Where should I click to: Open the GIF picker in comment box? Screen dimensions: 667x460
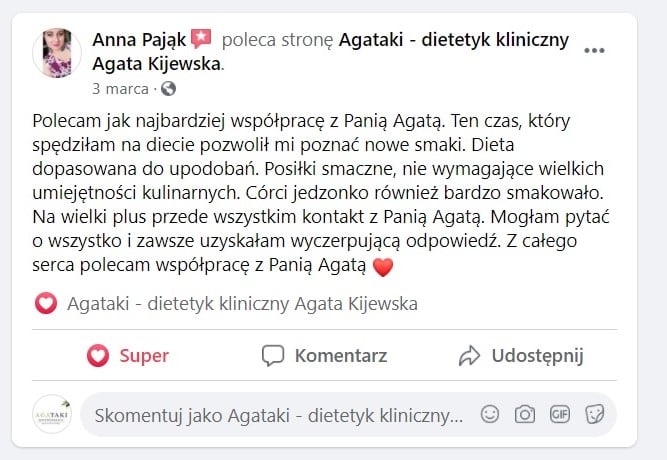(x=559, y=413)
